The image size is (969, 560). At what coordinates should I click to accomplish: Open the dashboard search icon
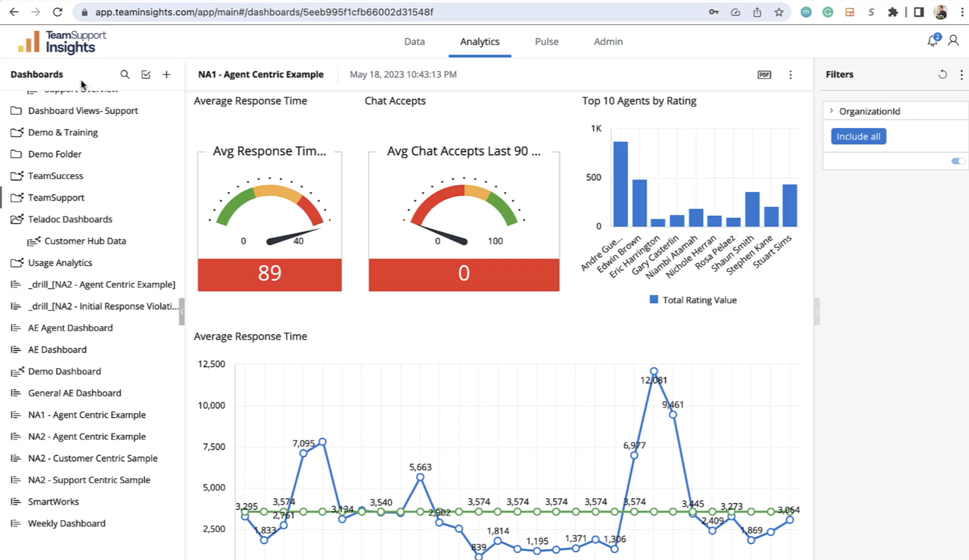125,74
